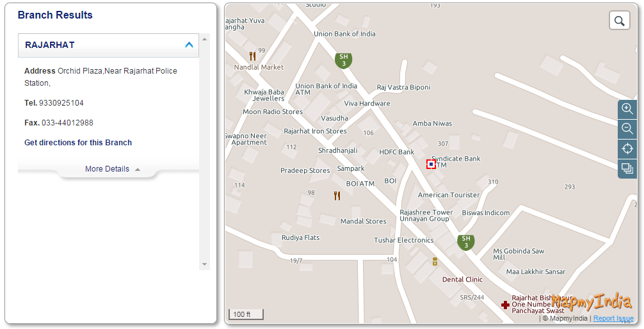The image size is (644, 329).
Task: Zoom in using the map plus icon
Action: (627, 109)
